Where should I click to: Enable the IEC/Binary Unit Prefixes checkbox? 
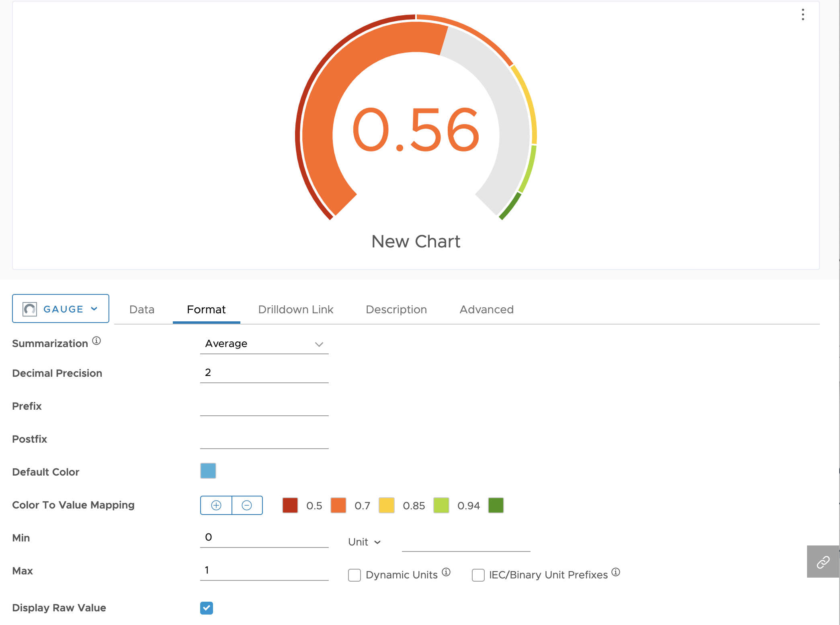tap(477, 574)
